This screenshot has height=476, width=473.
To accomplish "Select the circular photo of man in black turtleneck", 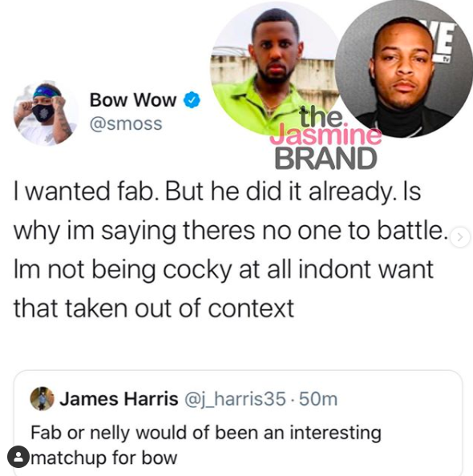I will [x=404, y=69].
